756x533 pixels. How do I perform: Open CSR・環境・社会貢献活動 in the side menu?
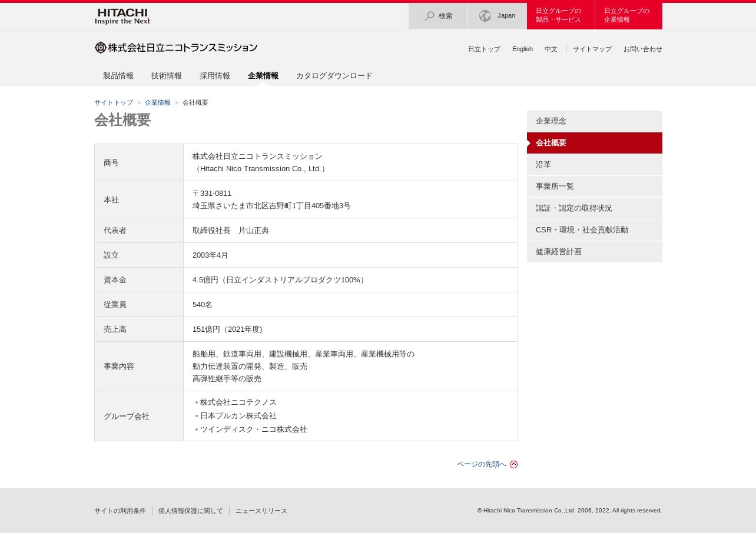point(595,230)
